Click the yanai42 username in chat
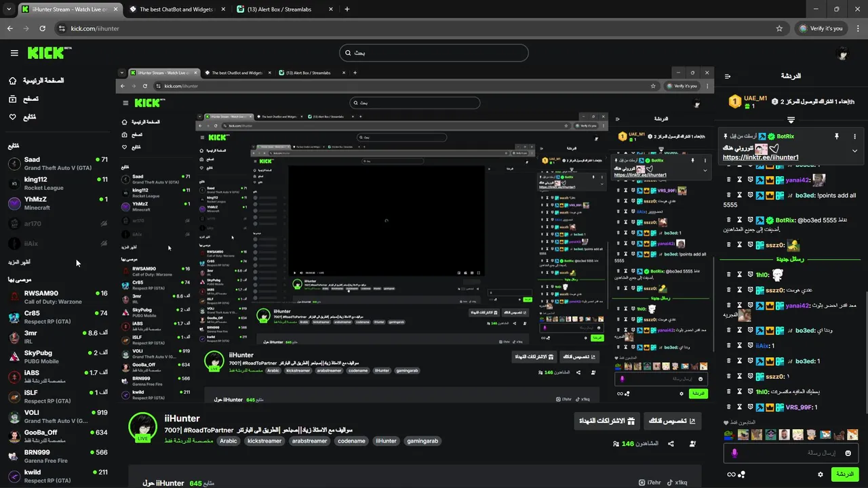Screen dimensions: 868x488 pyautogui.click(x=797, y=180)
